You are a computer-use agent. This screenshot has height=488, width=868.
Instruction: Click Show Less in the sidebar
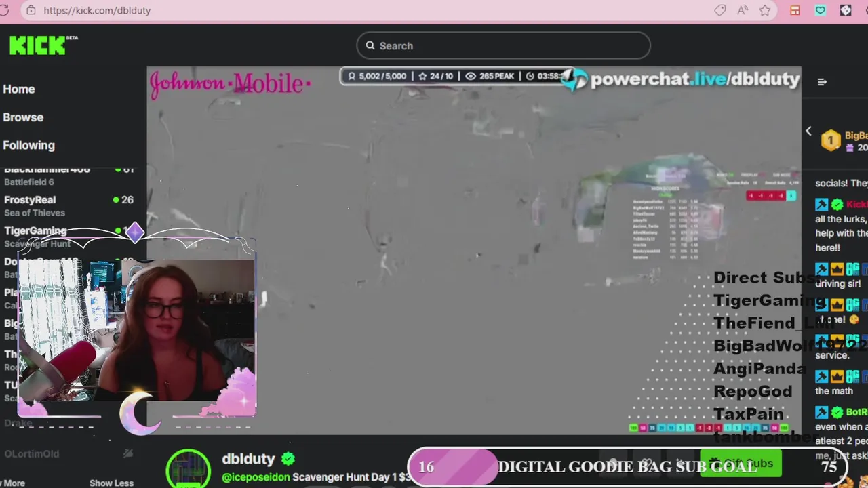111,483
